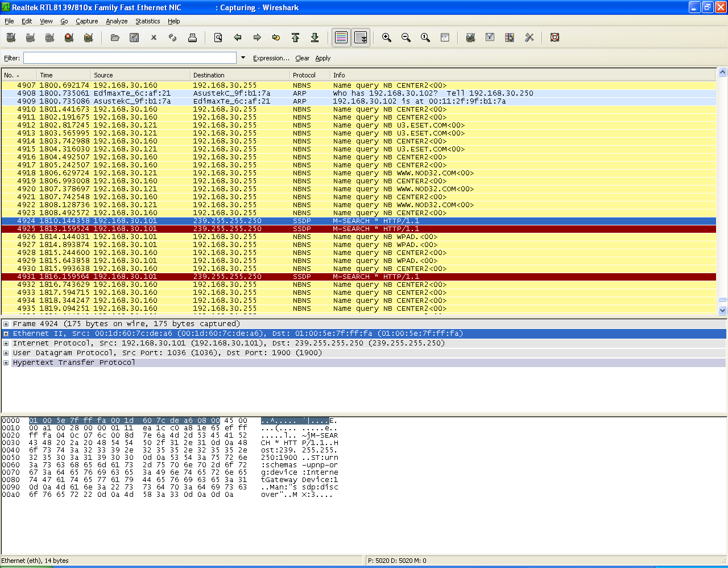Sort by the Source column header
Screen dimensions: 728x568
point(140,75)
